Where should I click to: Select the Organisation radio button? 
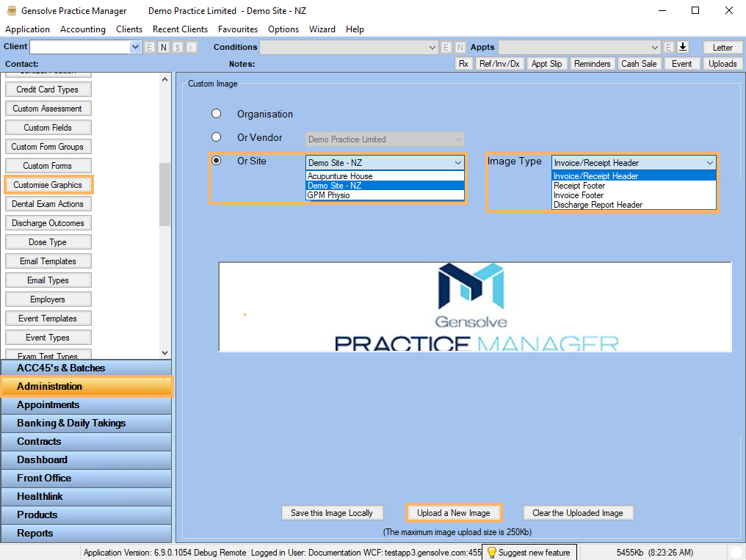pos(217,114)
